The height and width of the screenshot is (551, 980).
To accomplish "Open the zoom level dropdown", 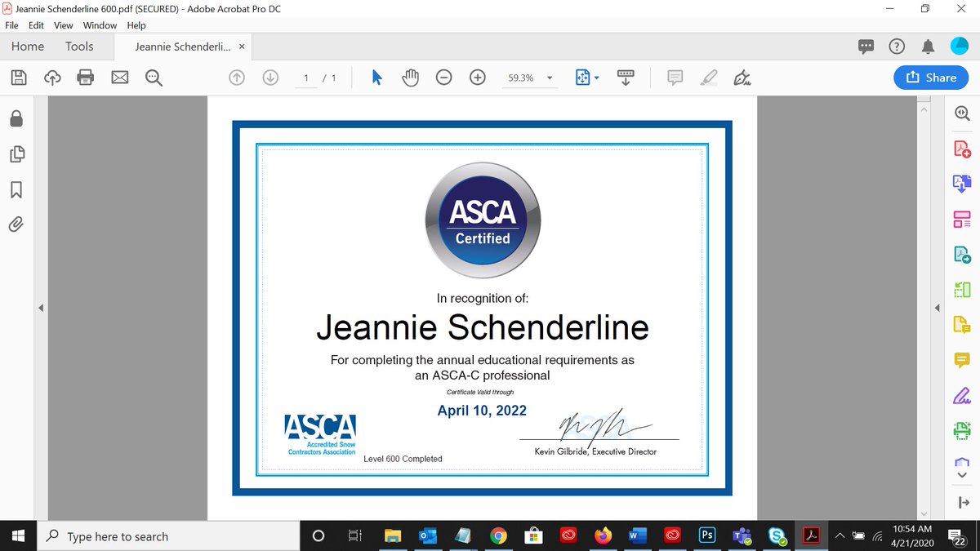I will tap(550, 78).
